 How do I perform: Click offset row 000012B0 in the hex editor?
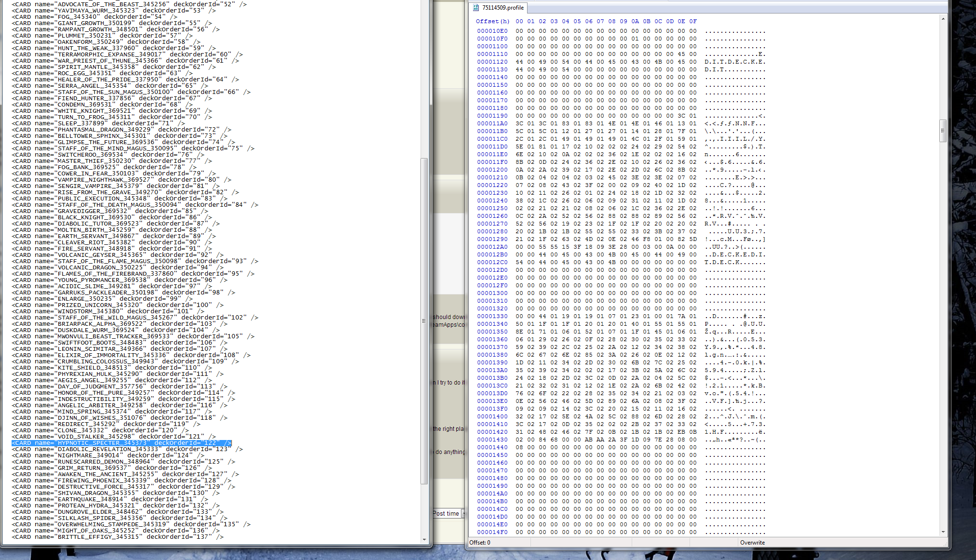point(492,254)
